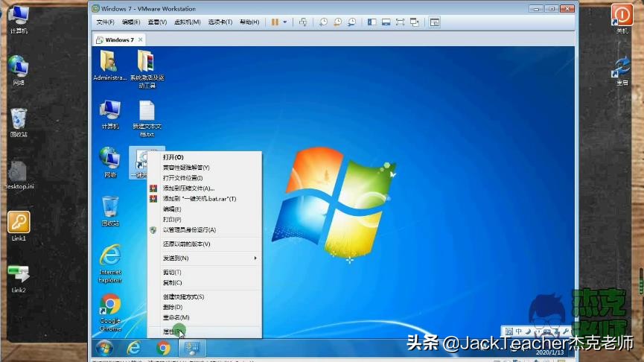This screenshot has width=644, height=362.
Task: Select the Administrator folder icon in VM
Action: pyautogui.click(x=109, y=65)
